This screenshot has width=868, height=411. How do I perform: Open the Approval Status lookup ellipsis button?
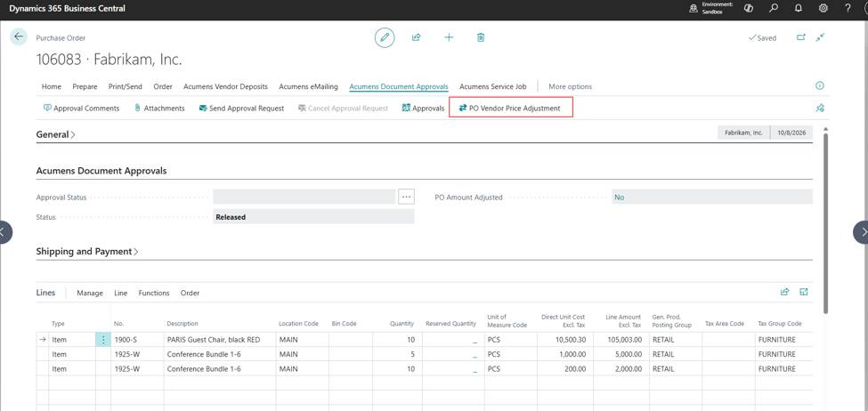[x=406, y=197]
